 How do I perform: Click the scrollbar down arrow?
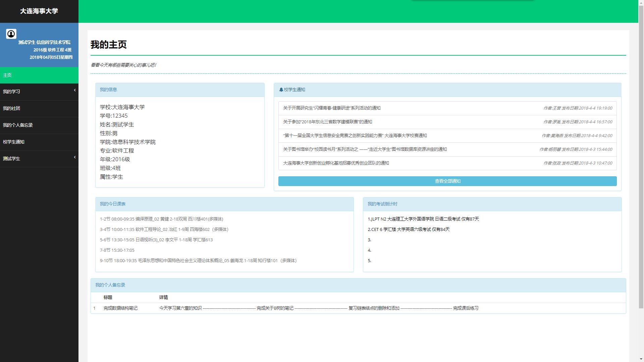click(641, 359)
